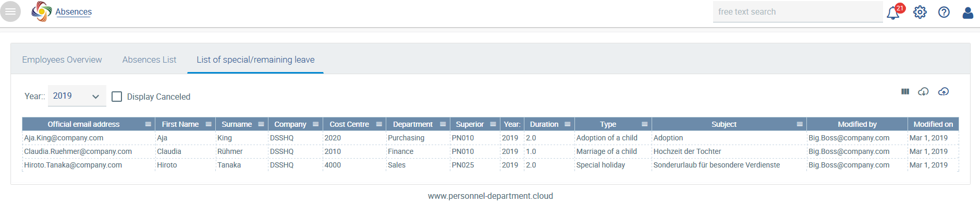Switch to Employees Overview tab
This screenshot has height=215, width=980.
(62, 59)
